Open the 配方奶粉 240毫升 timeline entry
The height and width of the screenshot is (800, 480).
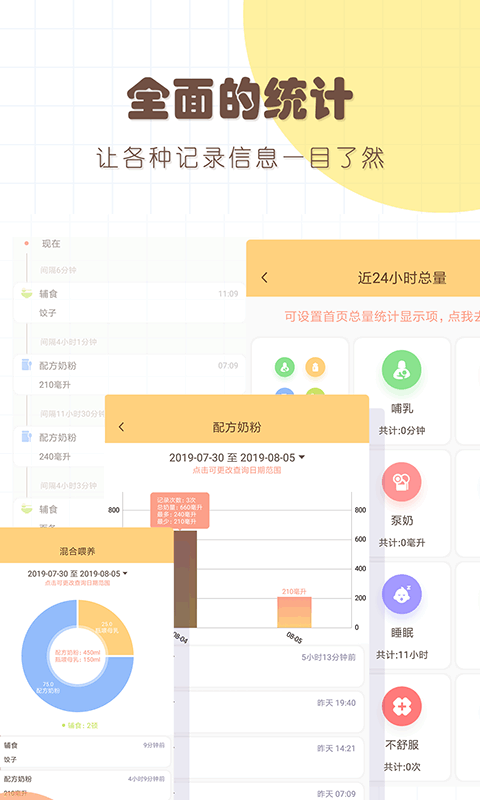point(59,447)
